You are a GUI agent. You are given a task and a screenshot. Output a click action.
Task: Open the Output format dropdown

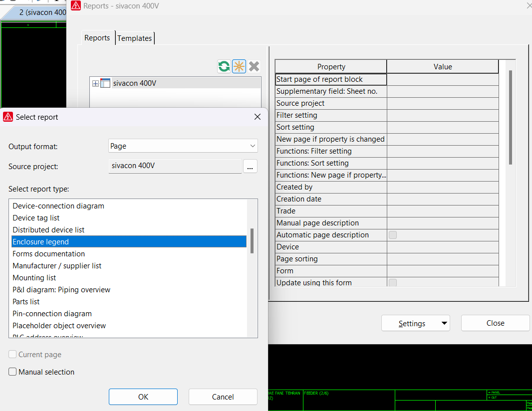[x=253, y=146]
